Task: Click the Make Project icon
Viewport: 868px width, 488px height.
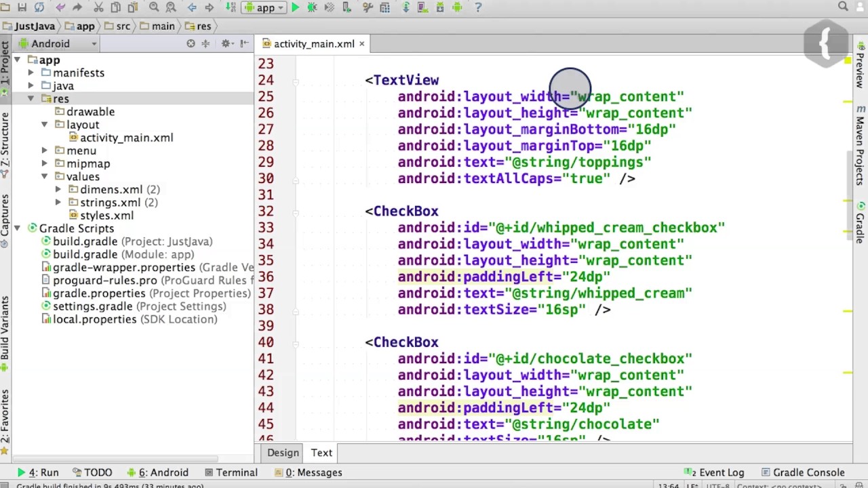Action: (231, 7)
